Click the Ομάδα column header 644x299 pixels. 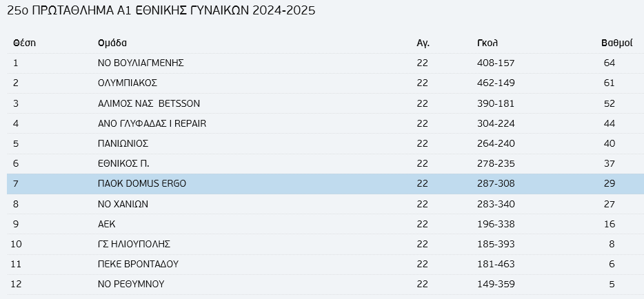[112, 43]
